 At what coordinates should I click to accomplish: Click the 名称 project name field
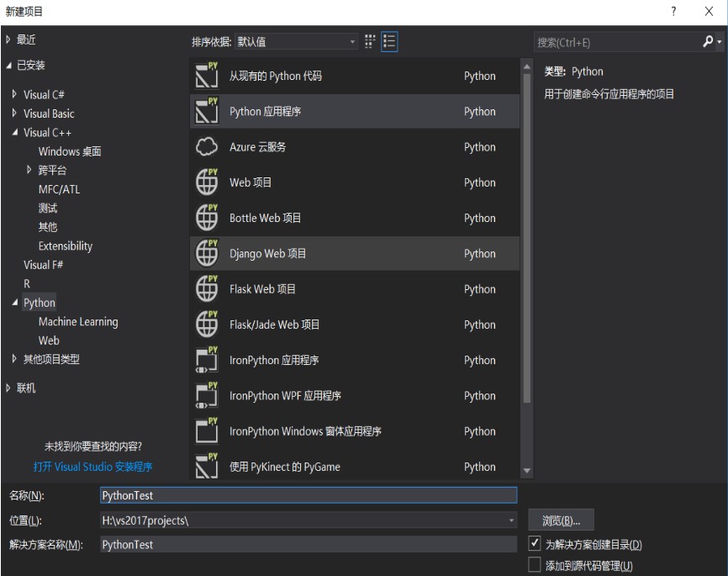[x=308, y=495]
